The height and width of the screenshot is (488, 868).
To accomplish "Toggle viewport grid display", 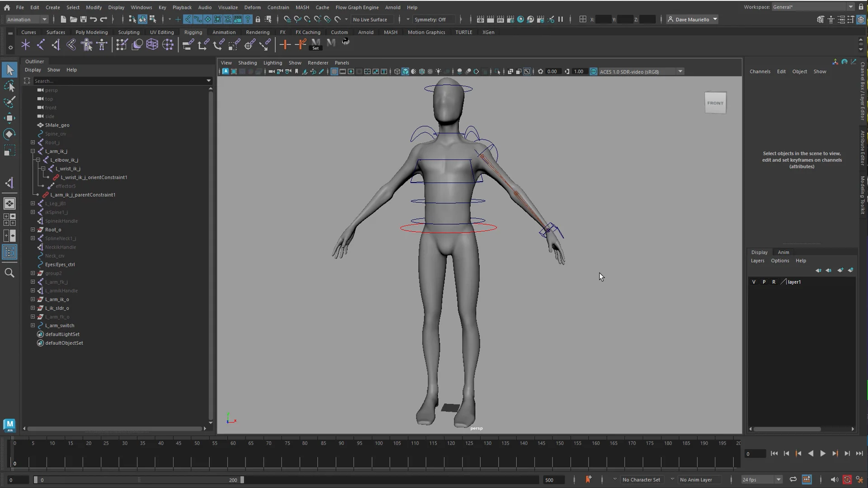I will pyautogui.click(x=335, y=71).
